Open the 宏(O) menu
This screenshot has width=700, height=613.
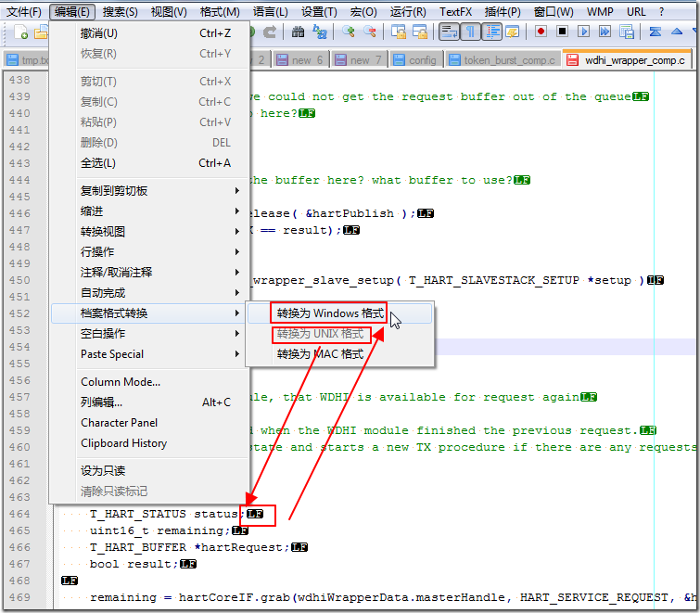pos(363,12)
